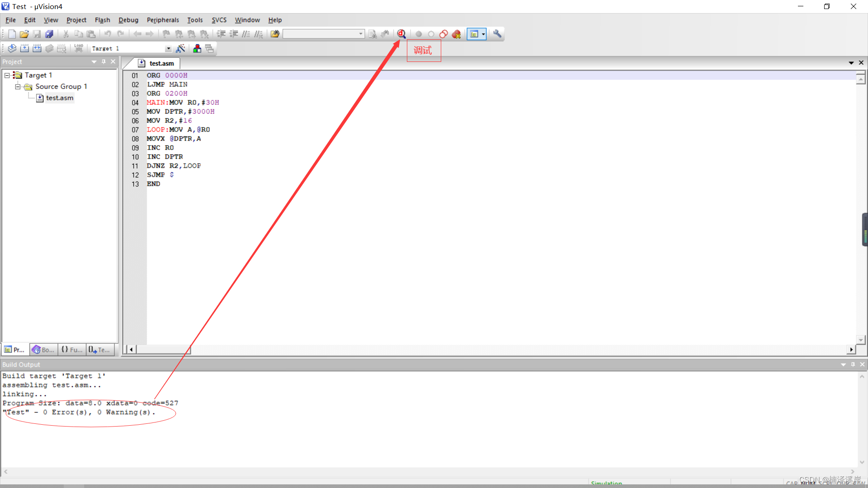
Task: Build the target files
Action: (25, 48)
